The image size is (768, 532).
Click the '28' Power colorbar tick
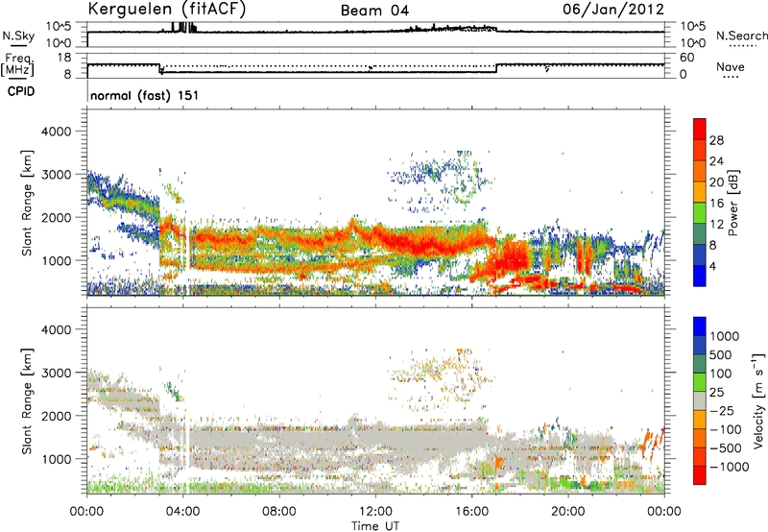[716, 140]
